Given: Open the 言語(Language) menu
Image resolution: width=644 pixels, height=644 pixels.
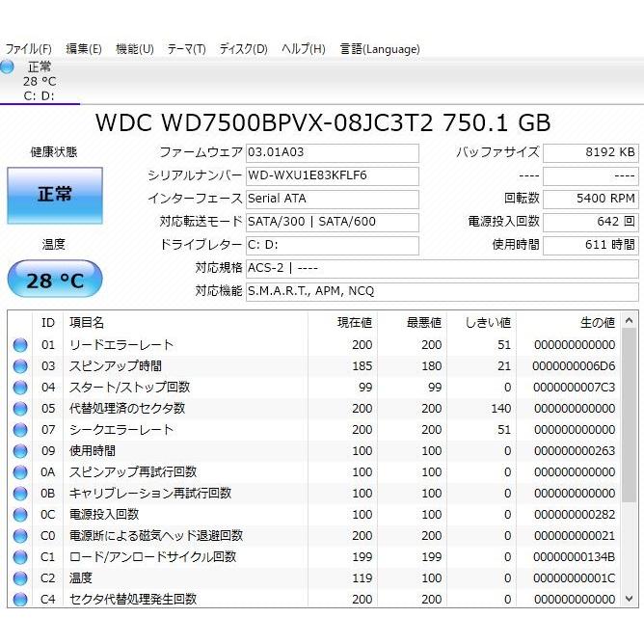Looking at the screenshot, I should [380, 49].
